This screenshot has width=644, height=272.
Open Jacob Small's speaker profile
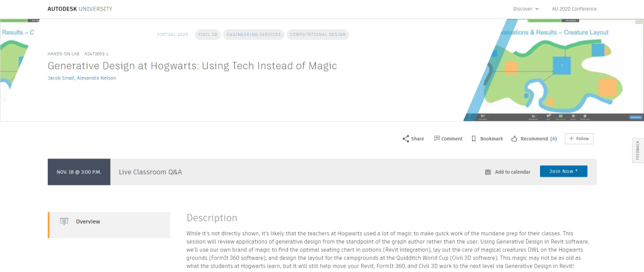[x=61, y=78]
